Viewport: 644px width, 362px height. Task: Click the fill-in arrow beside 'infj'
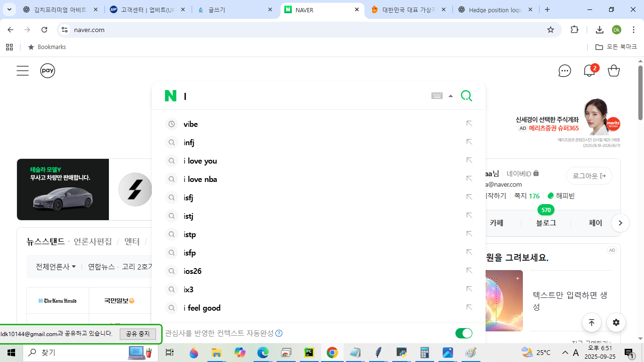pyautogui.click(x=469, y=142)
